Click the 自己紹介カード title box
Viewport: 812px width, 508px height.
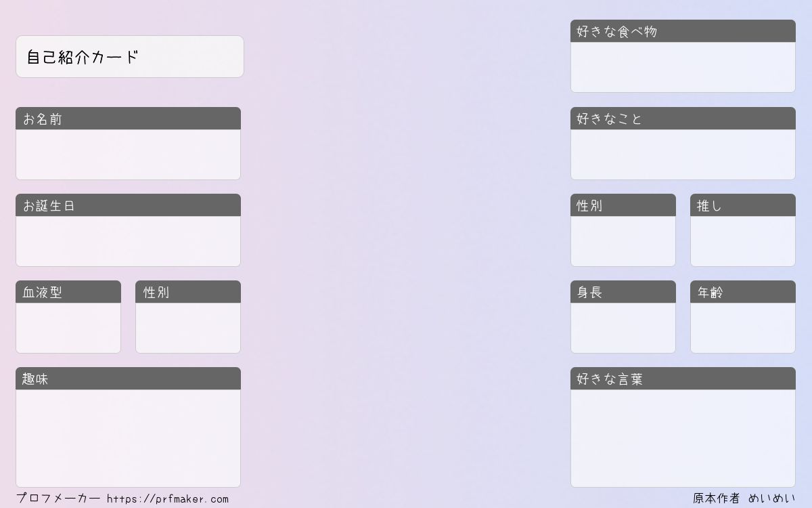point(130,57)
